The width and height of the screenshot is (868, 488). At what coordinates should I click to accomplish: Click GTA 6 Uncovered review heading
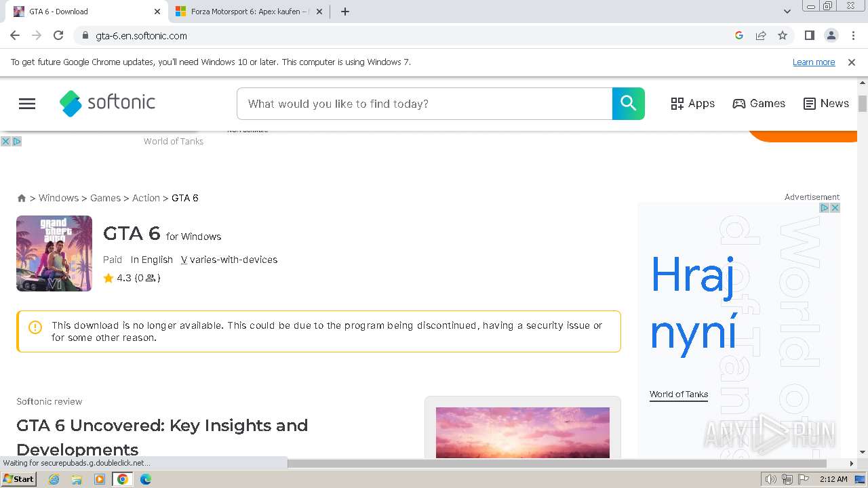(162, 437)
